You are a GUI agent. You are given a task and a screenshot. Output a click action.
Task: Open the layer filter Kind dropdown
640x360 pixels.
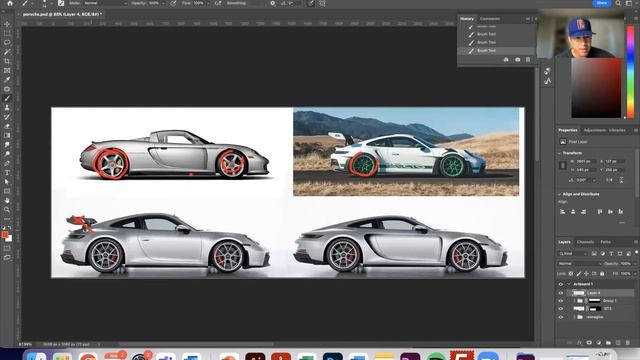[x=573, y=253]
